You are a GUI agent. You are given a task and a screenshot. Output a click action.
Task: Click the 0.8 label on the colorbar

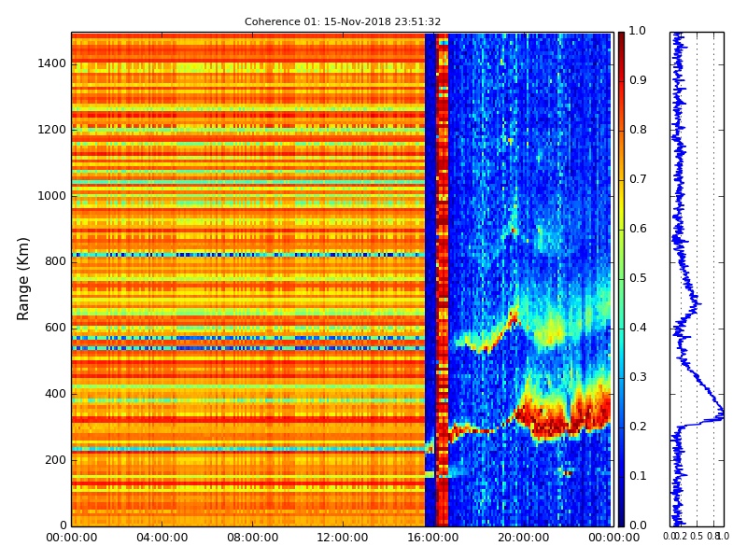pos(638,130)
